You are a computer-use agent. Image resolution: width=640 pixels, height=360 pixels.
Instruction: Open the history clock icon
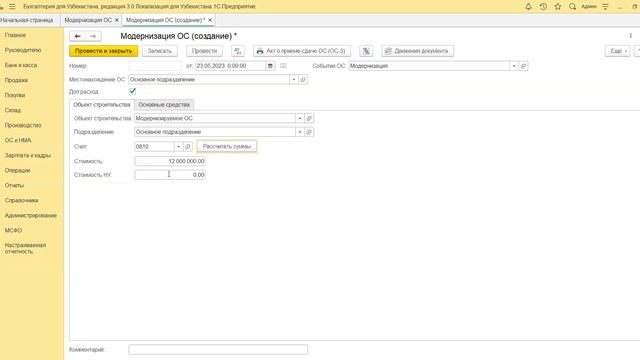click(x=543, y=7)
